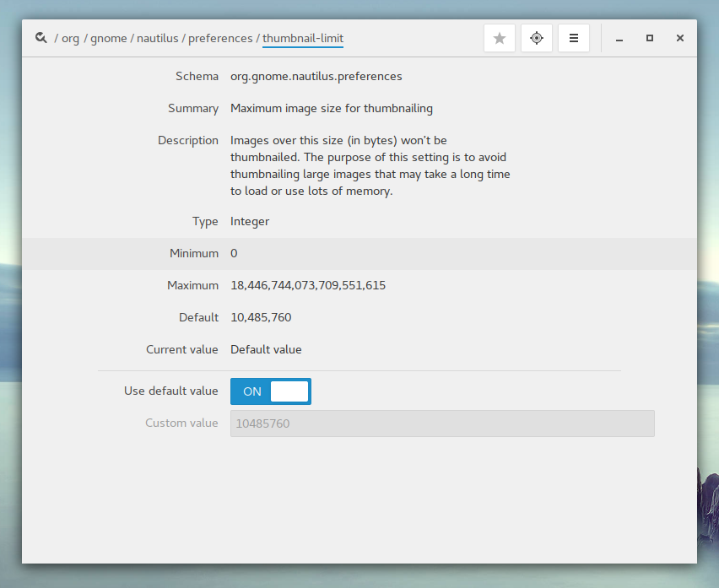Navigate to 'nautilus' in the path bar

click(157, 38)
